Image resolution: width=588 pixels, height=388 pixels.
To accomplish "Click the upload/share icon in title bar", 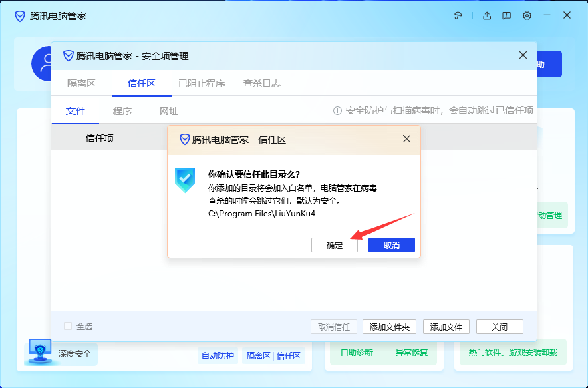I will 487,15.
